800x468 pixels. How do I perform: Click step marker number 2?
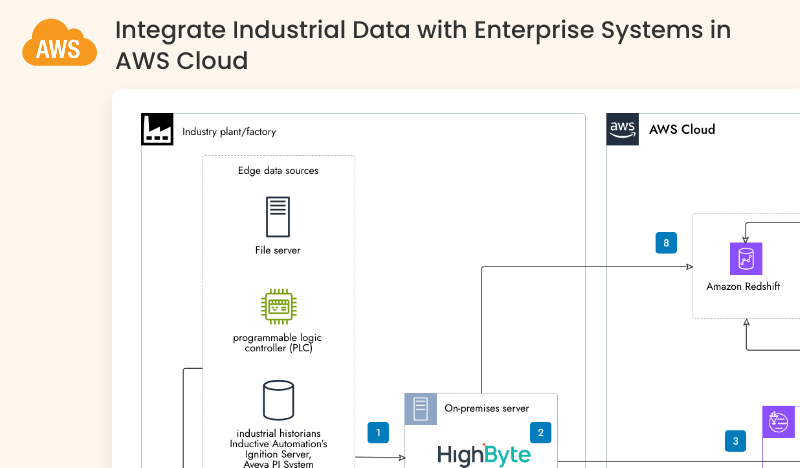pos(540,433)
